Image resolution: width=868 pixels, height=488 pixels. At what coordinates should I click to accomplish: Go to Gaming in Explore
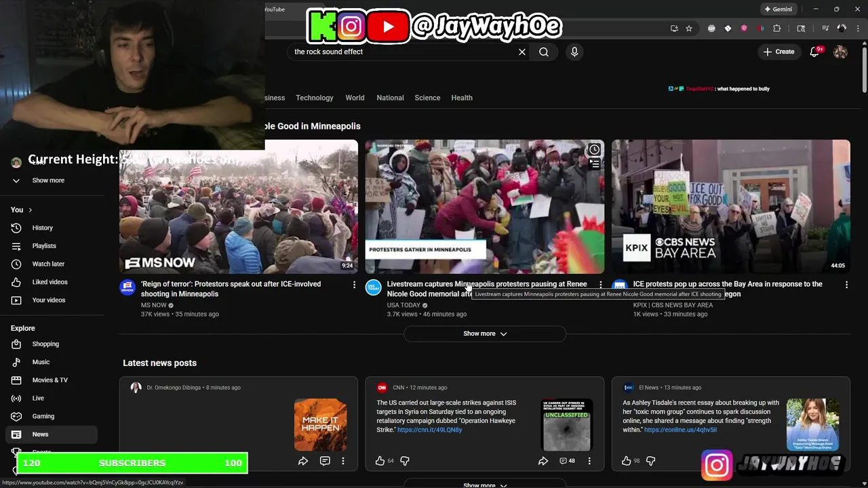[52, 416]
